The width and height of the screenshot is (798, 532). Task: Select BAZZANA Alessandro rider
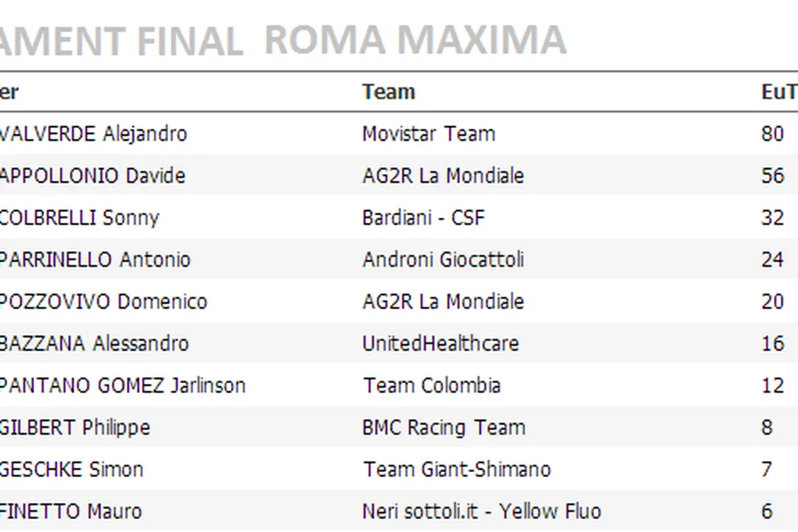click(94, 343)
